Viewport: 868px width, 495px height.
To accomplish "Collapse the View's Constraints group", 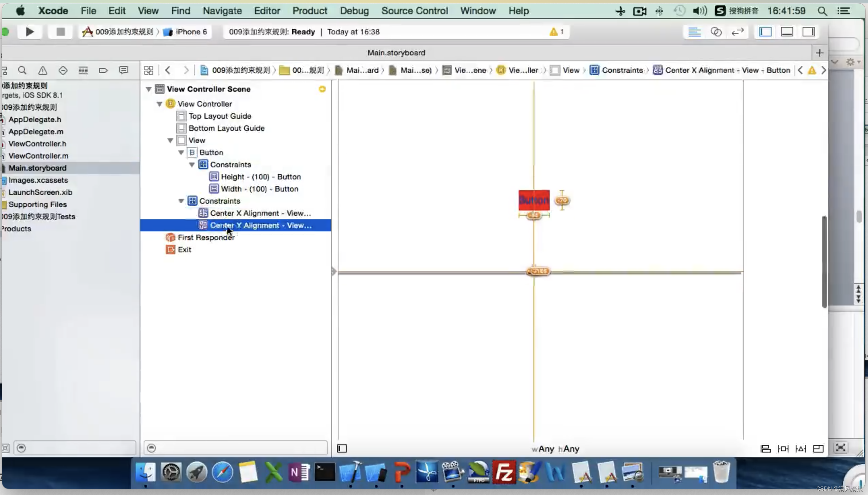I will click(181, 201).
